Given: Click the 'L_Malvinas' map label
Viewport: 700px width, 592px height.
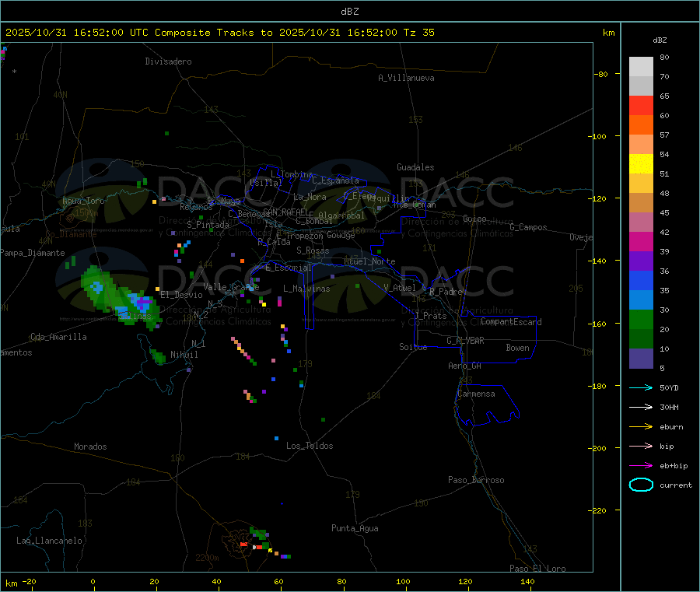Looking at the screenshot, I should pos(306,289).
